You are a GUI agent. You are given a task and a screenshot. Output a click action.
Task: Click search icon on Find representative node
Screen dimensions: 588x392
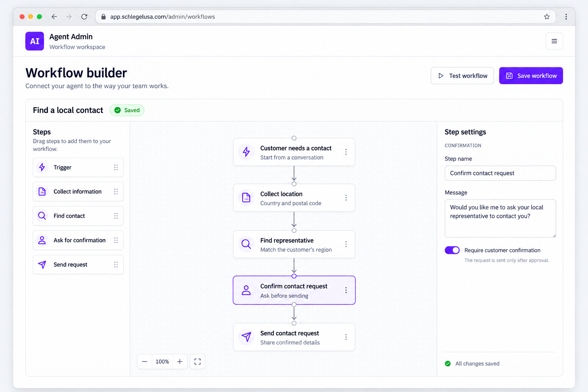pos(246,244)
